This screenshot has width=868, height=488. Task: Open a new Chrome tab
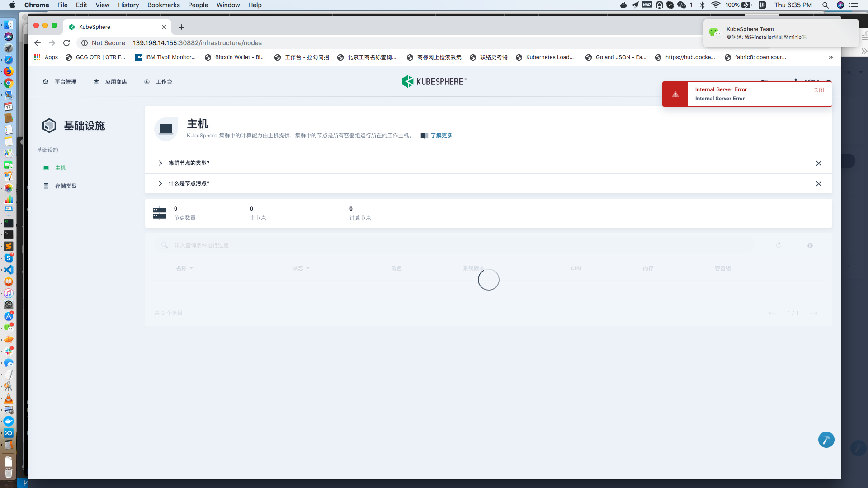181,27
